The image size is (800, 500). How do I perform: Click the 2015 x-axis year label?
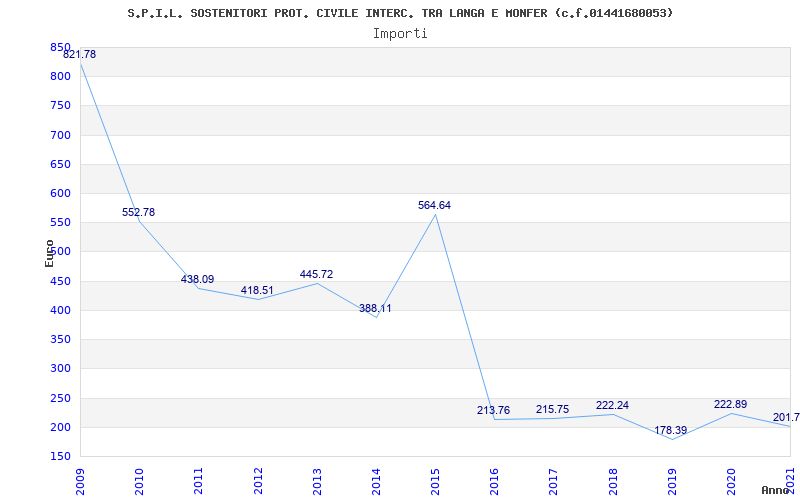coord(436,481)
